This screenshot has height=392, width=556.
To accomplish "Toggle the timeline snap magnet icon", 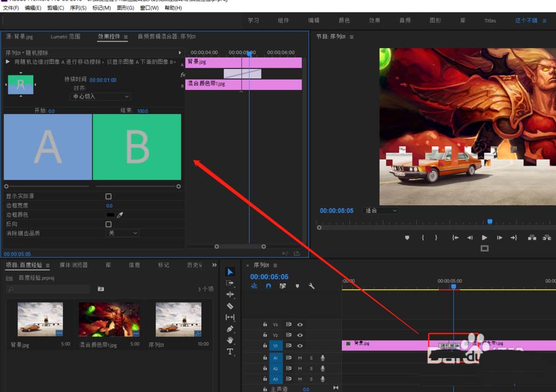I will pos(269,286).
